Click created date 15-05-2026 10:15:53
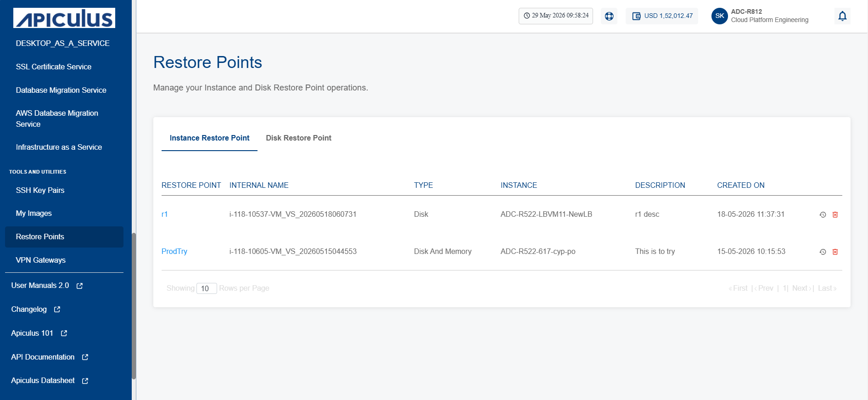Image resolution: width=868 pixels, height=400 pixels. (x=751, y=251)
